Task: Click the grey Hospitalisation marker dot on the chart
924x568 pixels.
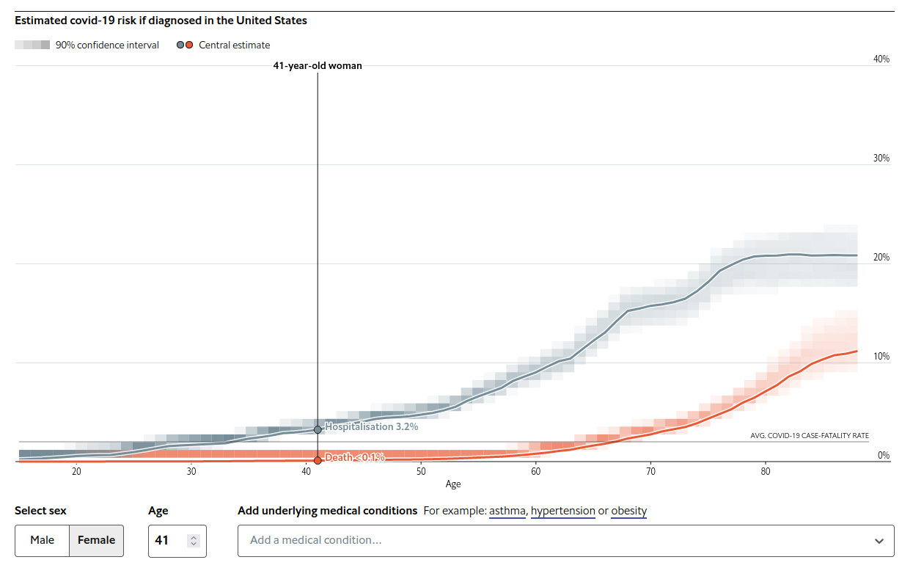Action: (318, 429)
